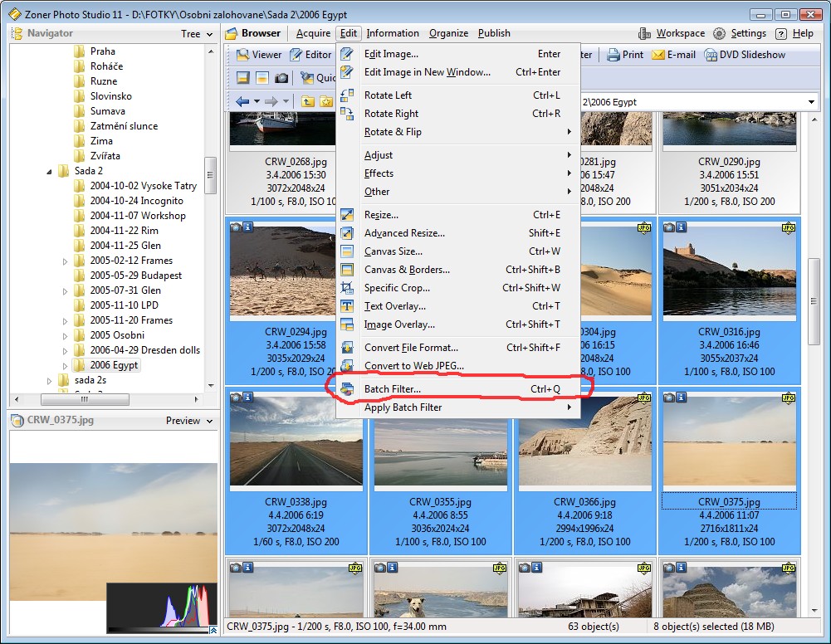Open the Help menu

coord(794,33)
